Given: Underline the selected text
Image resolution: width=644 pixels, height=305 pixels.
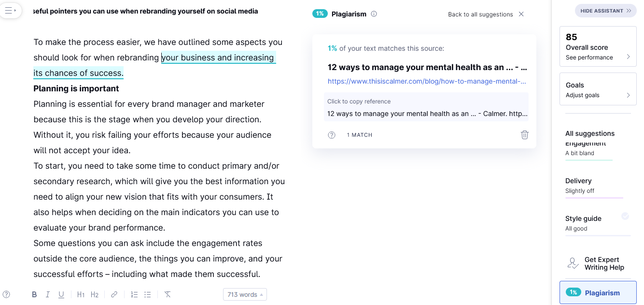Looking at the screenshot, I should pos(61,294).
